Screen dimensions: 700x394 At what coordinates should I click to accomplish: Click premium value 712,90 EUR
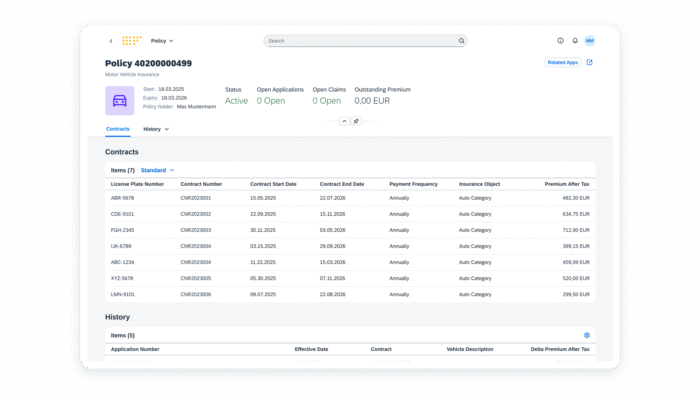[576, 230]
